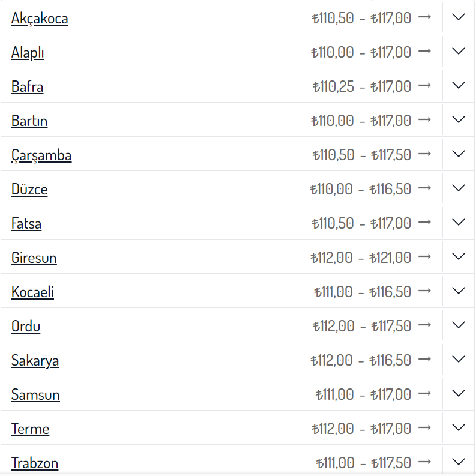Expand the Terme price details
Screen dimensions: 476x476
459,428
